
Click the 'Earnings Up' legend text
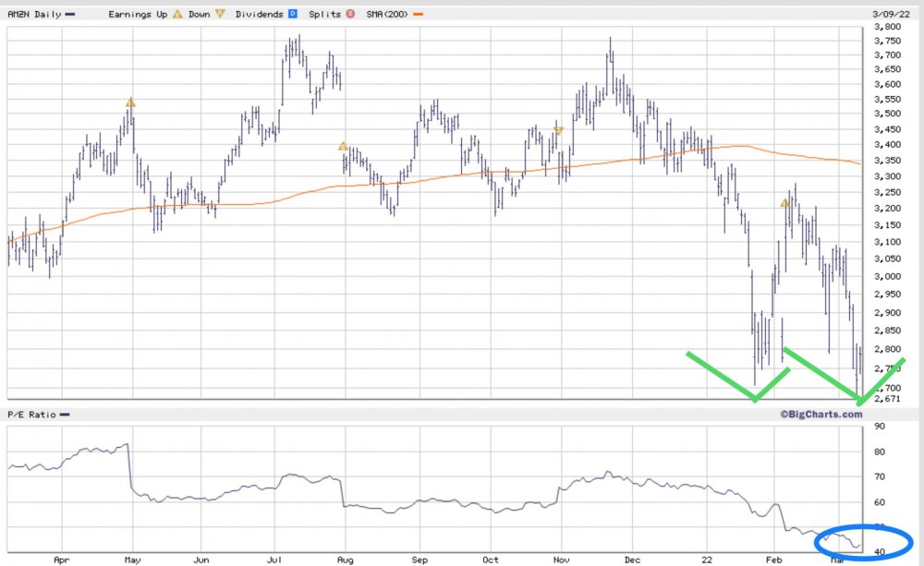(x=138, y=14)
